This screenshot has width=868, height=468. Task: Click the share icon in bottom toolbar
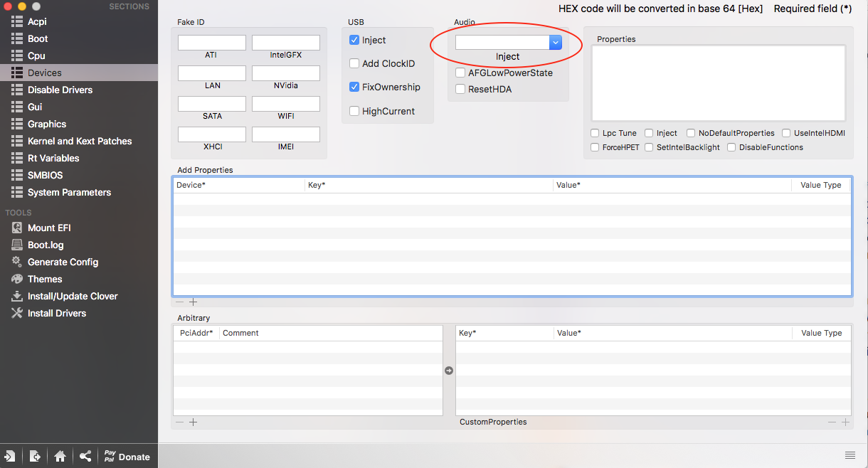(x=85, y=457)
